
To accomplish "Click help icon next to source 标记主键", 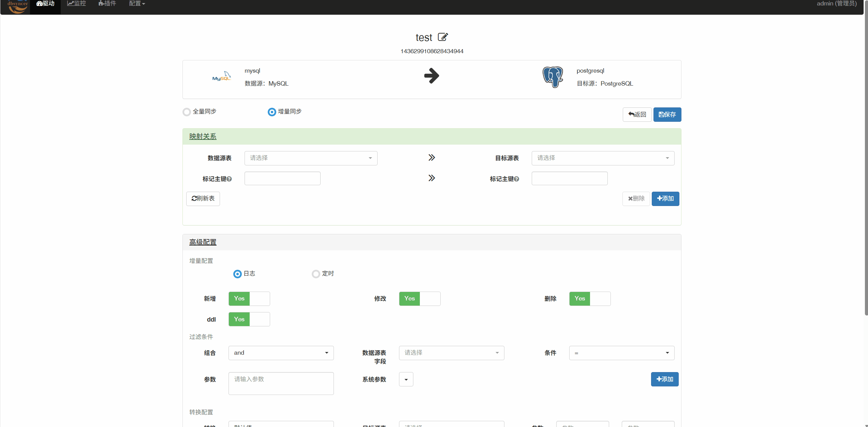I will [x=230, y=179].
